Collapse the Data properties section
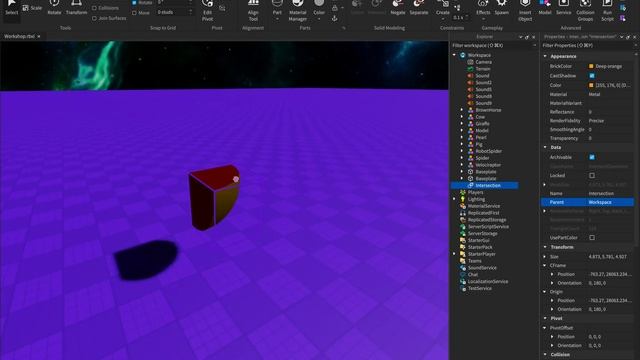Image resolution: width=640 pixels, height=360 pixels. coord(545,147)
